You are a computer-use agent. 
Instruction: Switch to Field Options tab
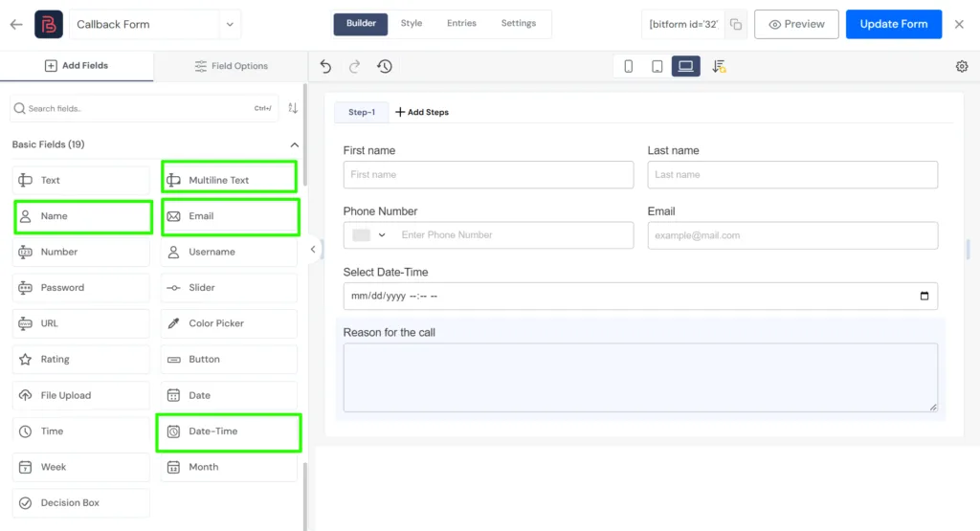point(231,66)
